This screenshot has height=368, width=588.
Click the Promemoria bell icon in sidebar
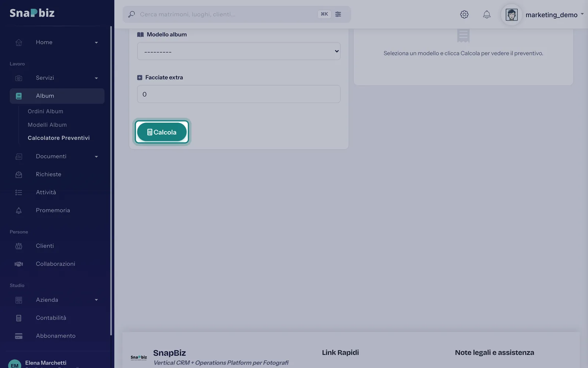click(x=19, y=210)
